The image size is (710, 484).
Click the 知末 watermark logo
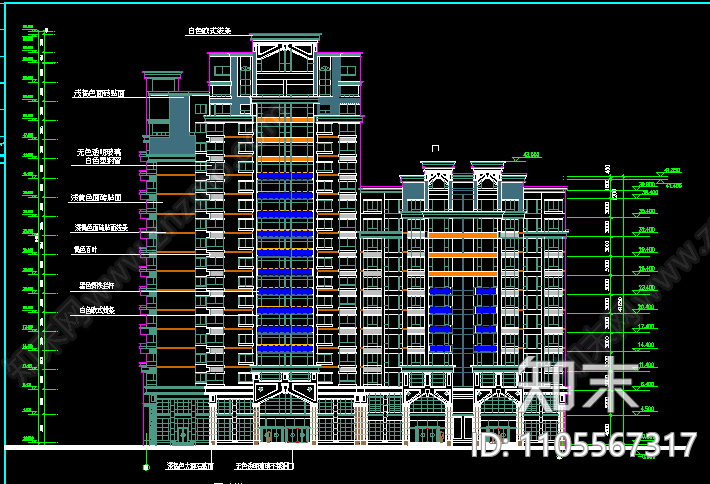[577, 385]
